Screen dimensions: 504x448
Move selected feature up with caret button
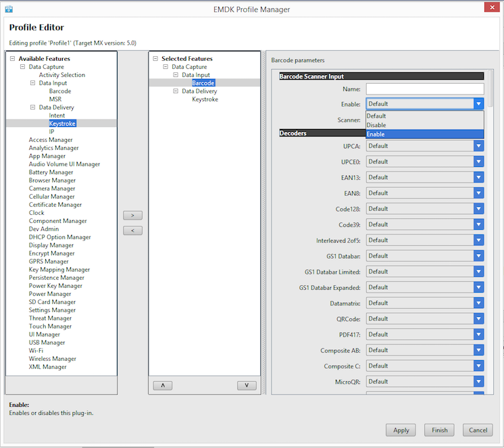[163, 385]
